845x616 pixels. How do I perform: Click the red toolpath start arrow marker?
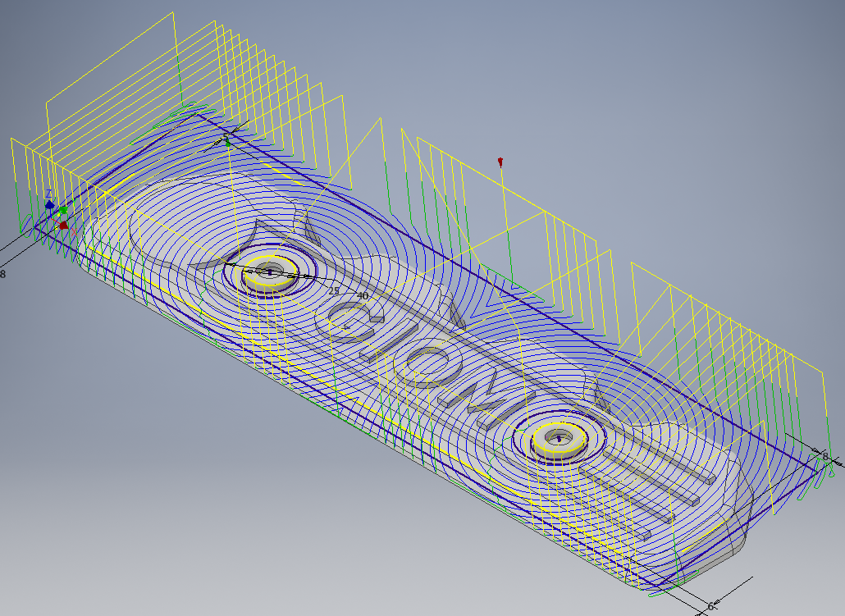500,162
